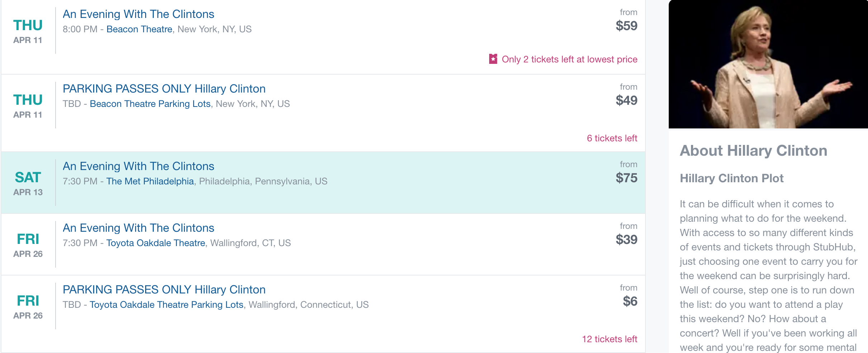
Task: Click 'Only 2 tickets left at lowest price'
Action: pyautogui.click(x=569, y=59)
